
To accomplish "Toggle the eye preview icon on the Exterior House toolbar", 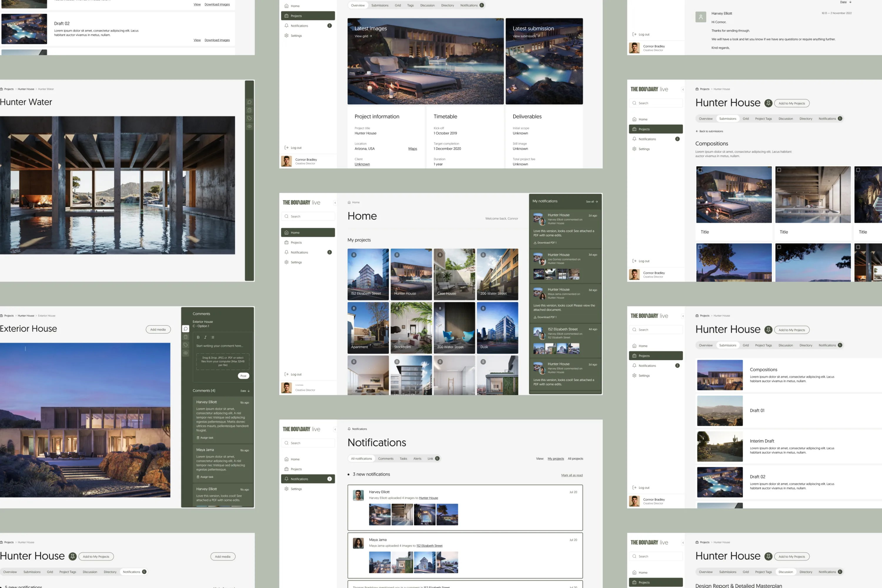I will click(x=186, y=353).
